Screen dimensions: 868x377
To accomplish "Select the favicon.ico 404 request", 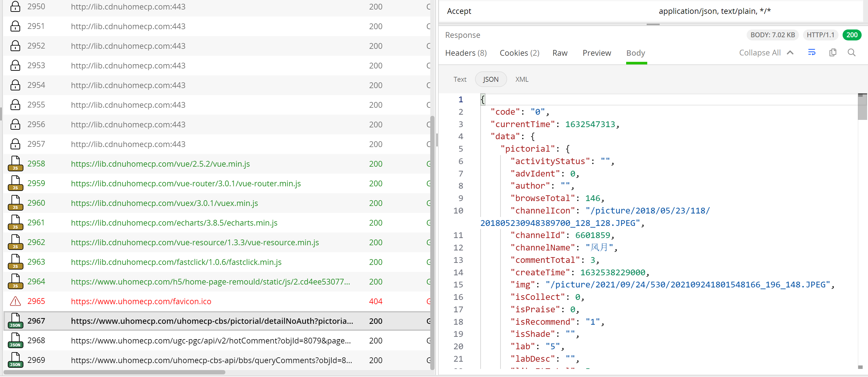I will (x=217, y=301).
